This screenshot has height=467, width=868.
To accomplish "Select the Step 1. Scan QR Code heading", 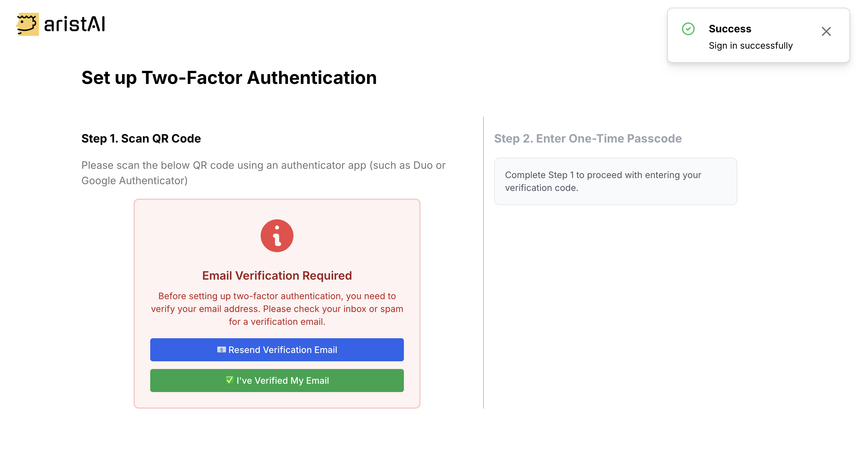I will (x=141, y=138).
